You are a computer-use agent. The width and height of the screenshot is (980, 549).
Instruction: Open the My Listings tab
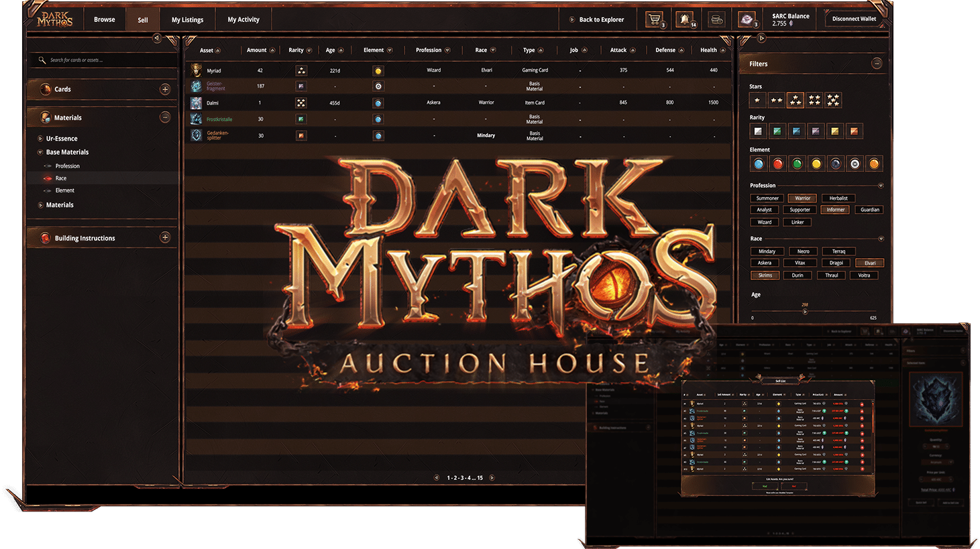pos(187,19)
